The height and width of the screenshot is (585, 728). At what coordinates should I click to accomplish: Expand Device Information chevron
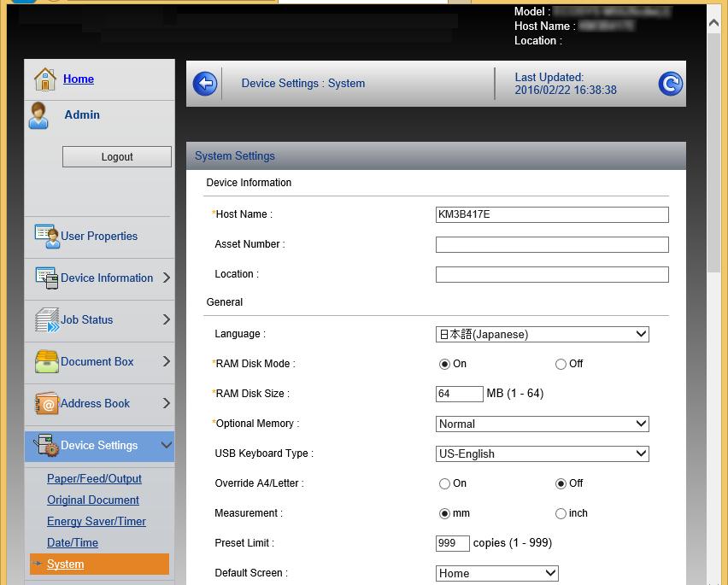point(167,278)
